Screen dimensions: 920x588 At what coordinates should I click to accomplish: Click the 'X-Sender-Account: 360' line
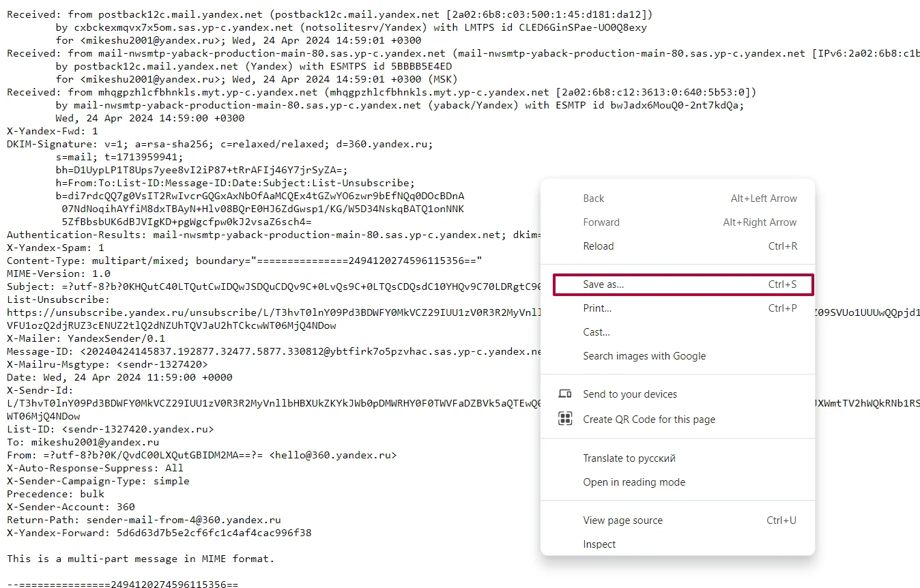coord(71,507)
